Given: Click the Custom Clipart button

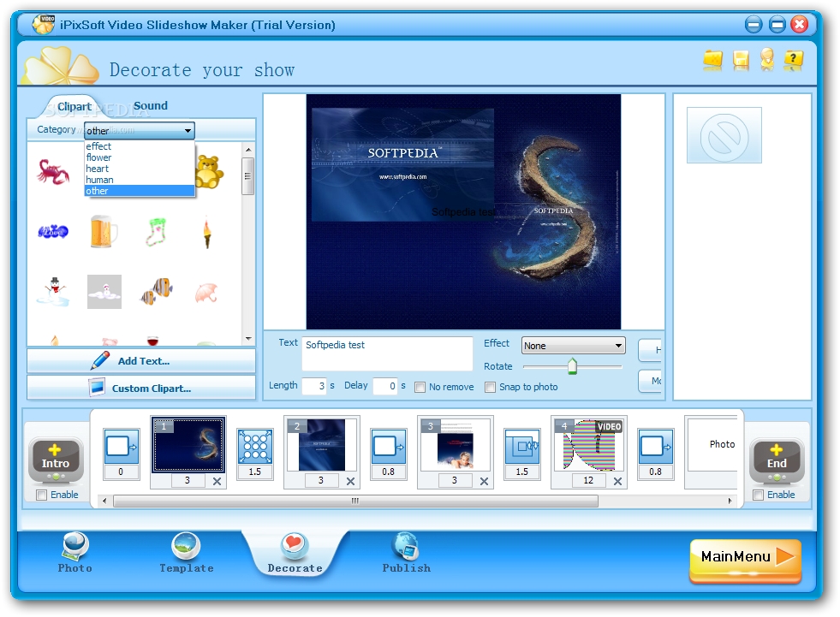Looking at the screenshot, I should point(141,388).
